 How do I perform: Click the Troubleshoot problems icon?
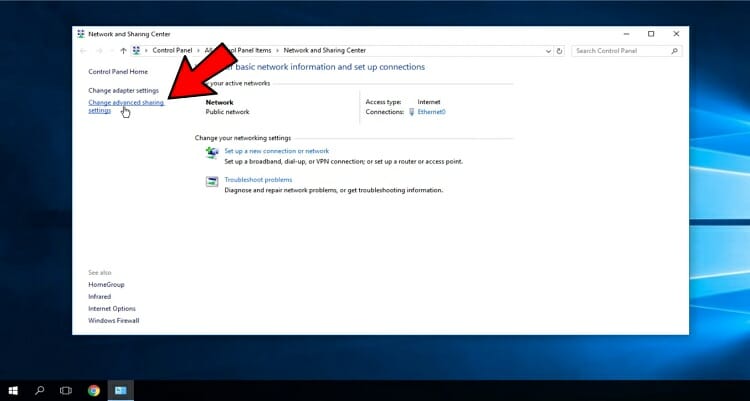(x=212, y=181)
